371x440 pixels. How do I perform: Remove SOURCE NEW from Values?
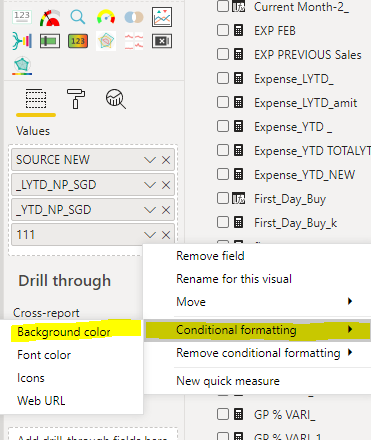(x=166, y=160)
